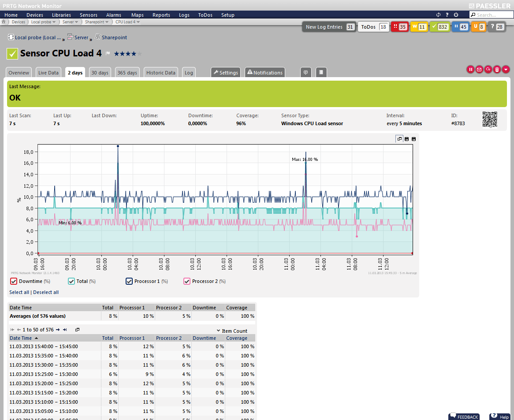This screenshot has height=420, width=514.
Task: Uncheck the Processor 1 channel checkbox
Action: point(129,281)
